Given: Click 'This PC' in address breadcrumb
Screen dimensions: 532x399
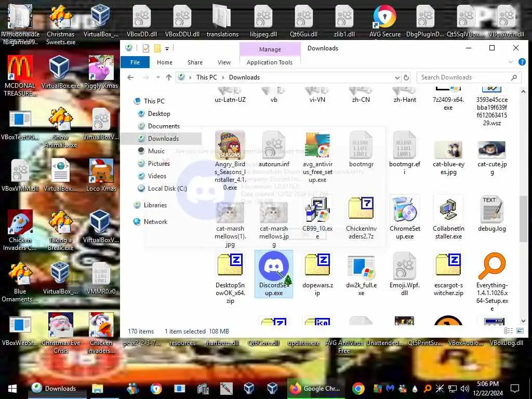Looking at the screenshot, I should pos(206,77).
